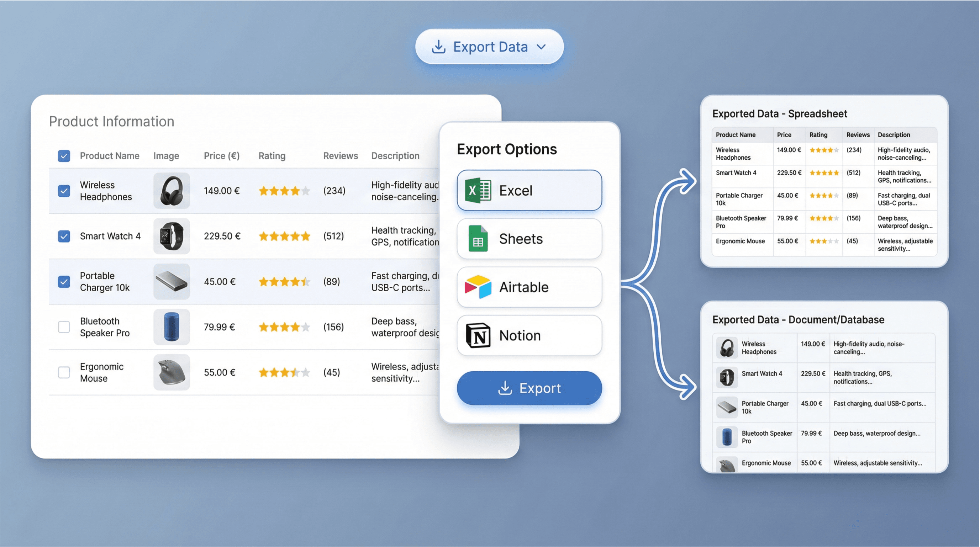Enable the Ergonomic Mouse checkbox

point(64,372)
